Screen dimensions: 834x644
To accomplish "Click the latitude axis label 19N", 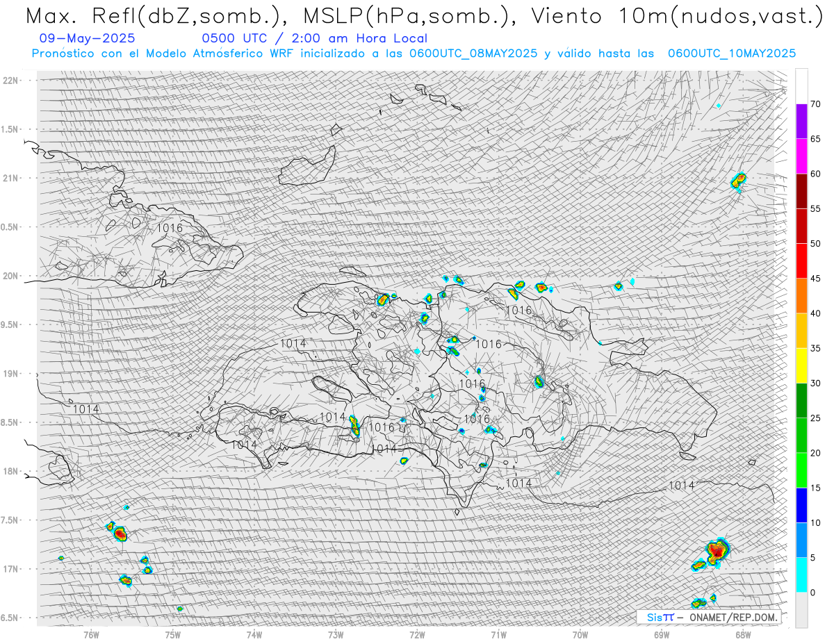I will point(11,374).
